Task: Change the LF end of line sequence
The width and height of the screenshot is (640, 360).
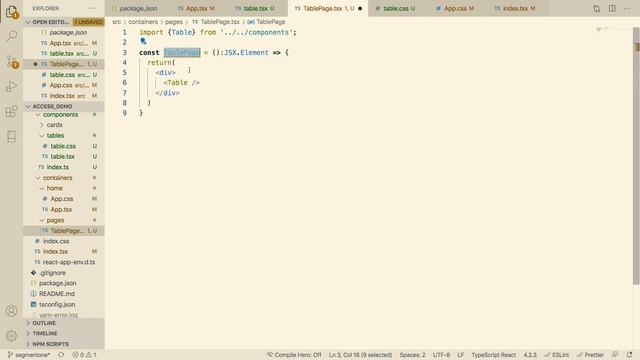Action: pyautogui.click(x=460, y=355)
